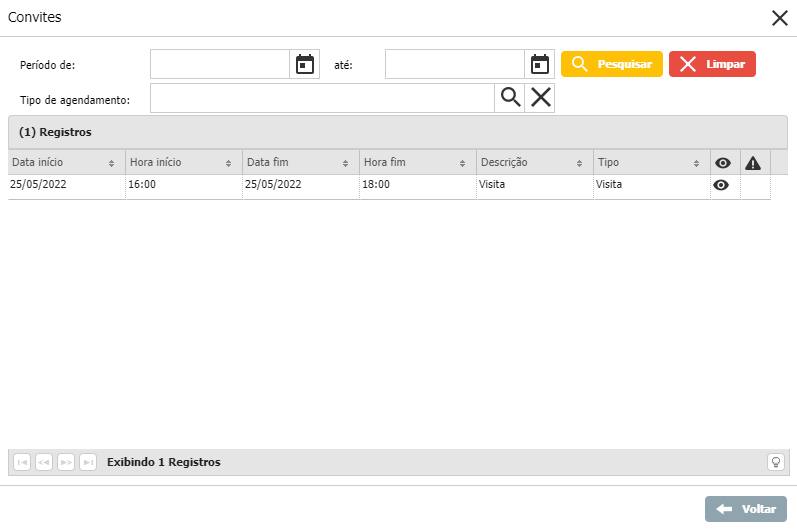Click the warning triangle column header
This screenshot has height=530, width=797.
(x=753, y=163)
